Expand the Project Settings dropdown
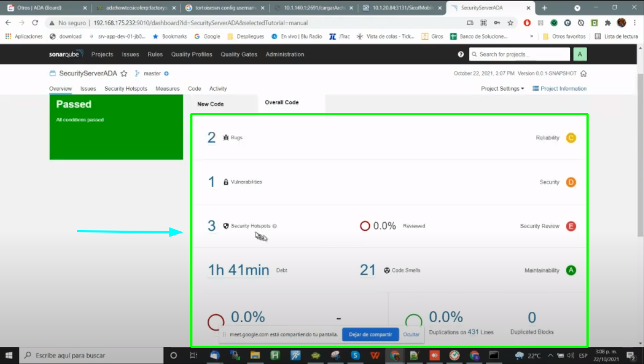Image resolution: width=644 pixels, height=364 pixels. coord(502,89)
